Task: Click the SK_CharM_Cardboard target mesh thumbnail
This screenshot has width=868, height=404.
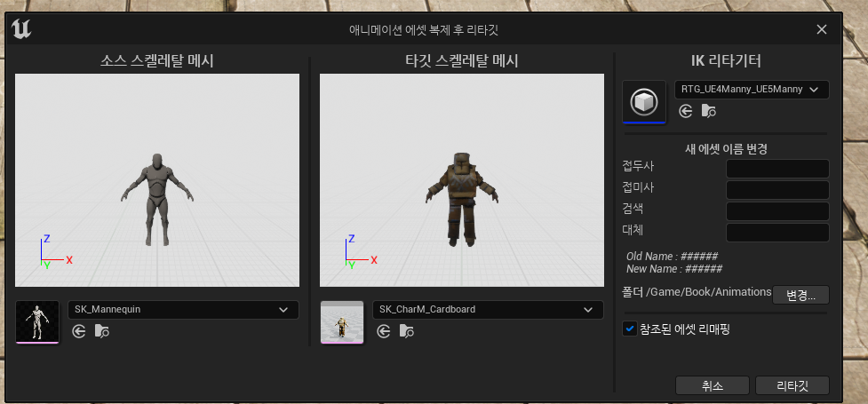Action: tap(342, 322)
